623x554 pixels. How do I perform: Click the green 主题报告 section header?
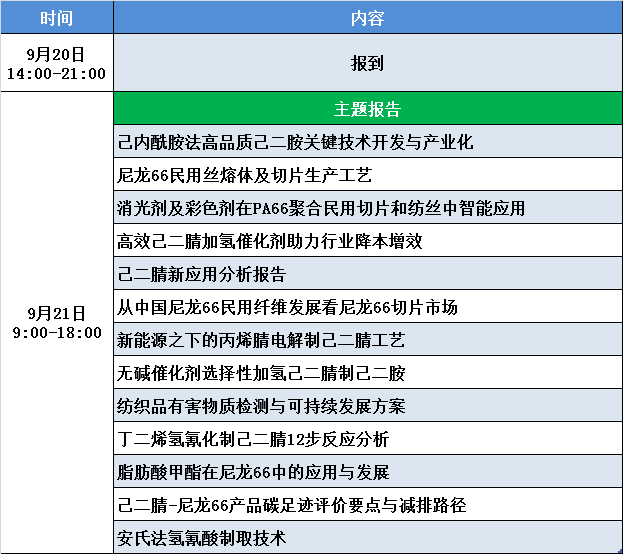(x=367, y=109)
